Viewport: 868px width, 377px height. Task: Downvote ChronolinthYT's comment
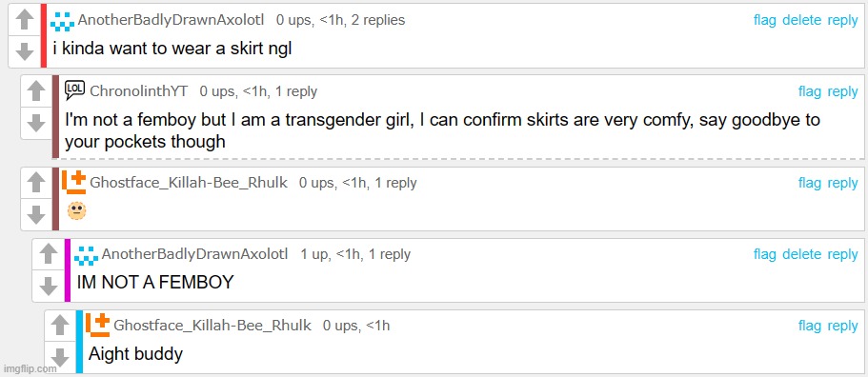tap(36, 123)
